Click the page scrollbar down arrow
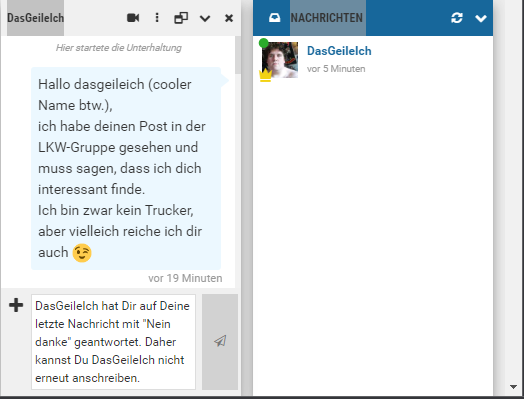The height and width of the screenshot is (399, 524). point(514,387)
